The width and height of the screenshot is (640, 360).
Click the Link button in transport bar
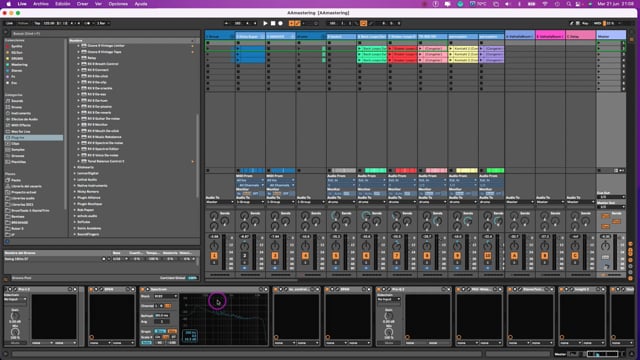coord(9,23)
